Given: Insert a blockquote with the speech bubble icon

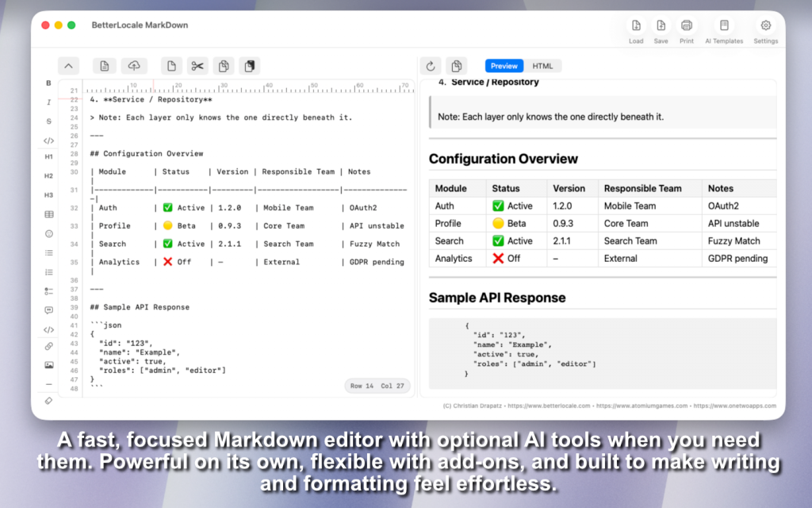Looking at the screenshot, I should tap(48, 310).
